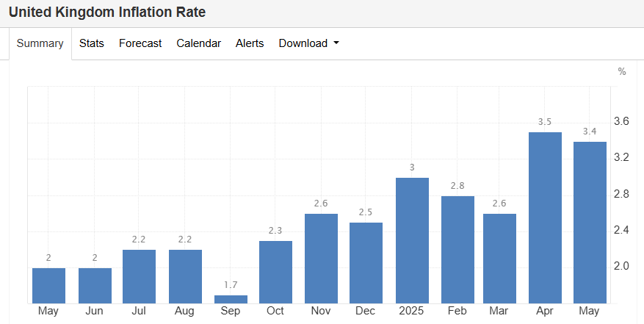Open the Stats tab

click(x=92, y=43)
